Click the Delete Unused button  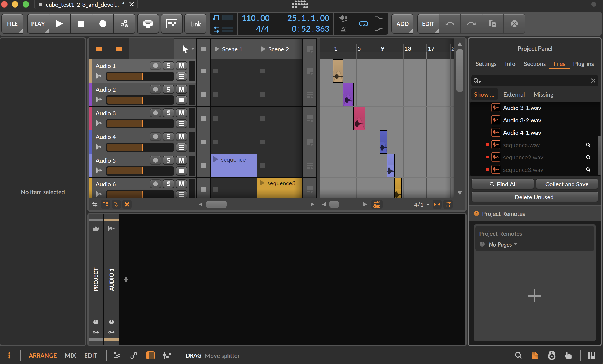(x=534, y=197)
